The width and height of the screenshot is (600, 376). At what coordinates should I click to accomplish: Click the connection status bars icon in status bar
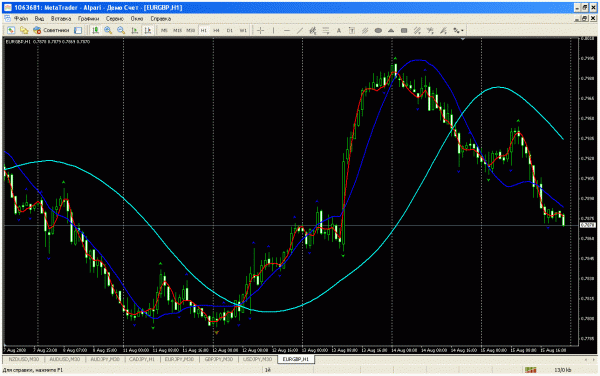tap(530, 370)
